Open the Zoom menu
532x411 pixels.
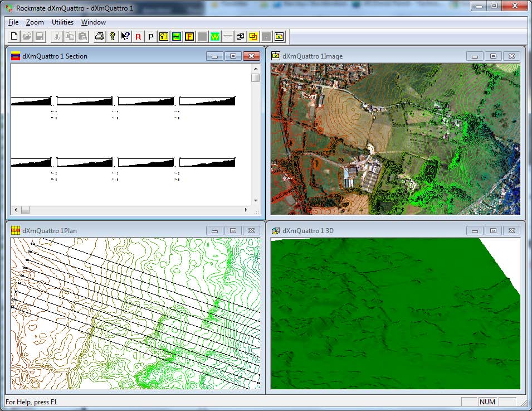tap(35, 22)
